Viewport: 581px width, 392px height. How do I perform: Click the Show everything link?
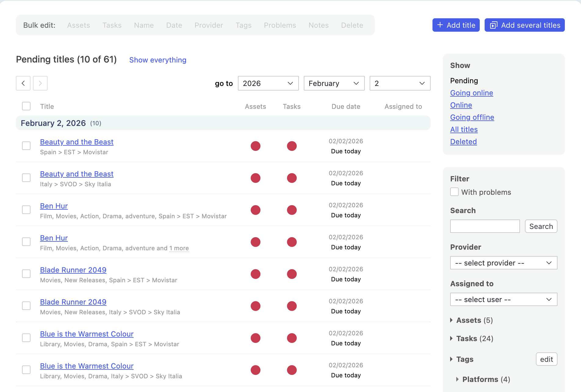pyautogui.click(x=158, y=60)
